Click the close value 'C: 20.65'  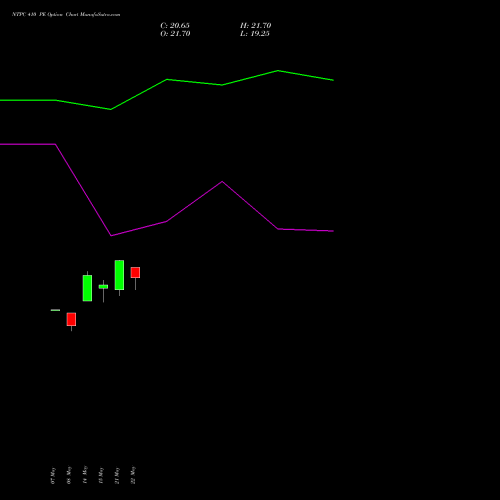point(175,25)
